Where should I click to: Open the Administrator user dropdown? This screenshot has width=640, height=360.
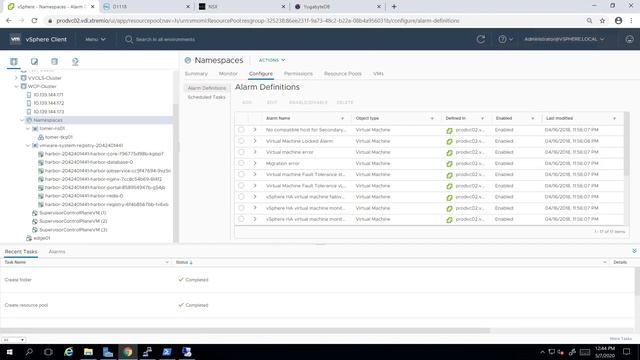[564, 39]
